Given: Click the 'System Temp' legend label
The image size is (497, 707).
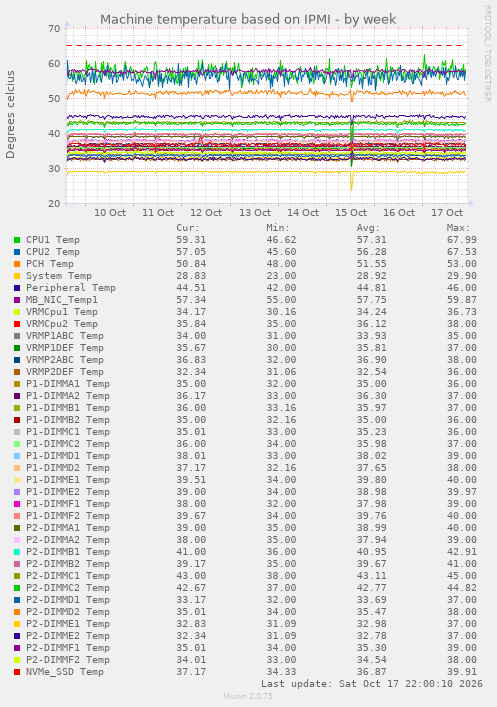Looking at the screenshot, I should (x=59, y=276).
